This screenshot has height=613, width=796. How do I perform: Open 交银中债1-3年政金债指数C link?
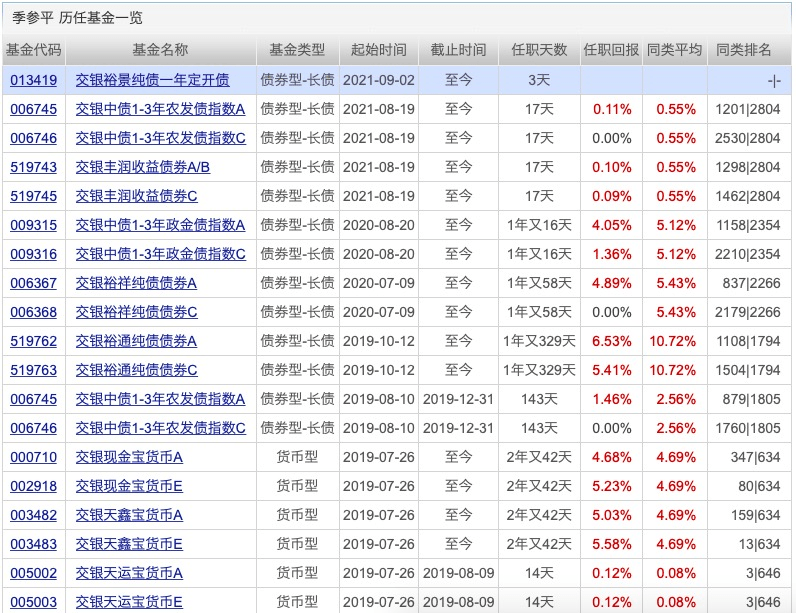[x=160, y=254]
